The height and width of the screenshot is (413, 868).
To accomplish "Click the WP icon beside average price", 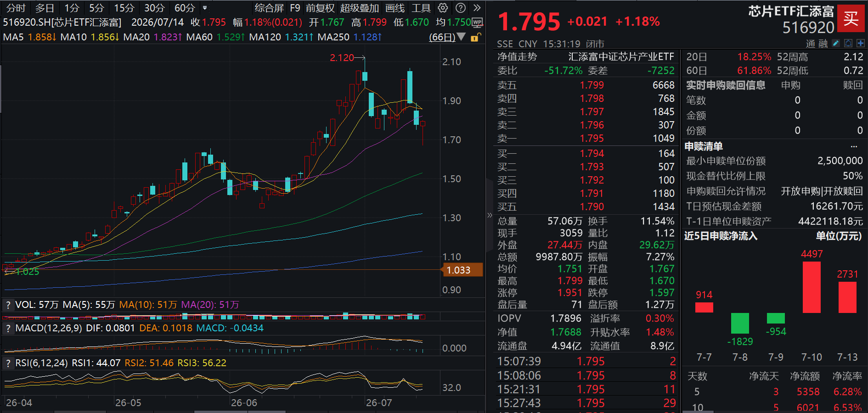I will coord(478,22).
